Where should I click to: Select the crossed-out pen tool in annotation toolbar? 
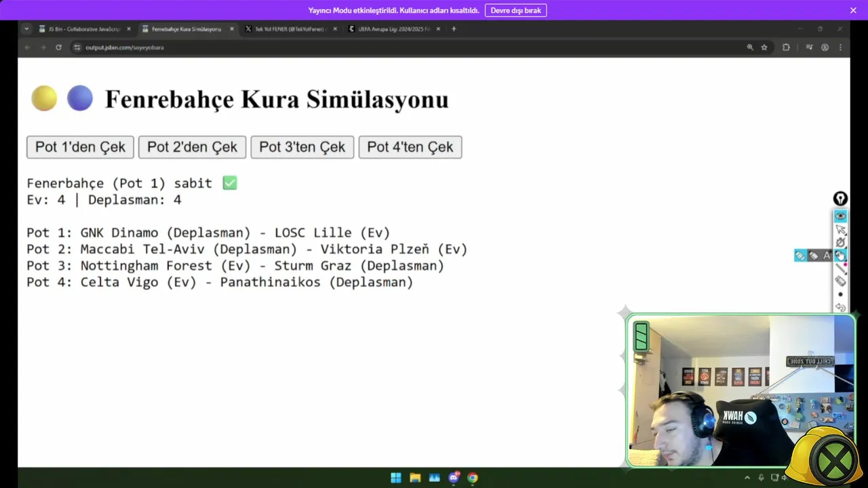tap(841, 243)
